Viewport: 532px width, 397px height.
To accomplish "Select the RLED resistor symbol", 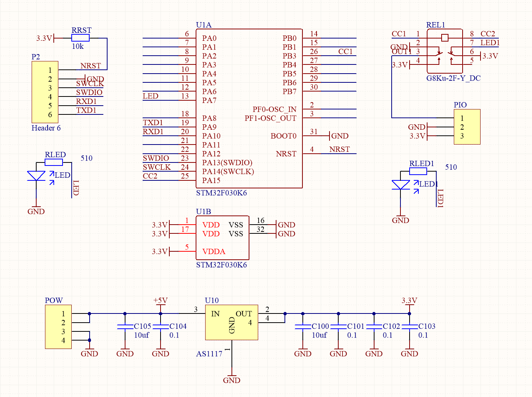I will coord(54,162).
